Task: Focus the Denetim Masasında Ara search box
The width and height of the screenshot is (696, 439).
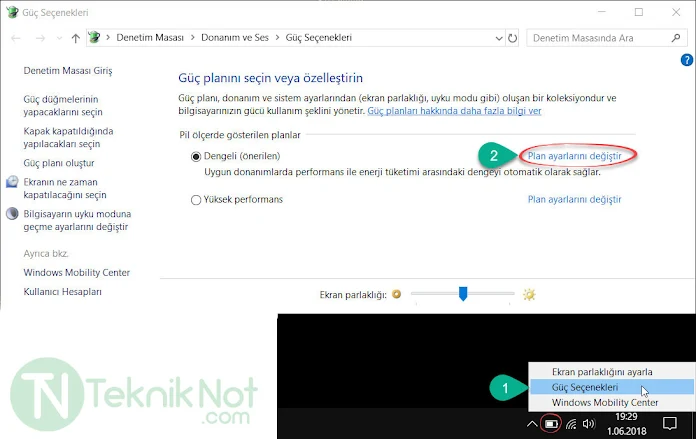Action: (605, 38)
